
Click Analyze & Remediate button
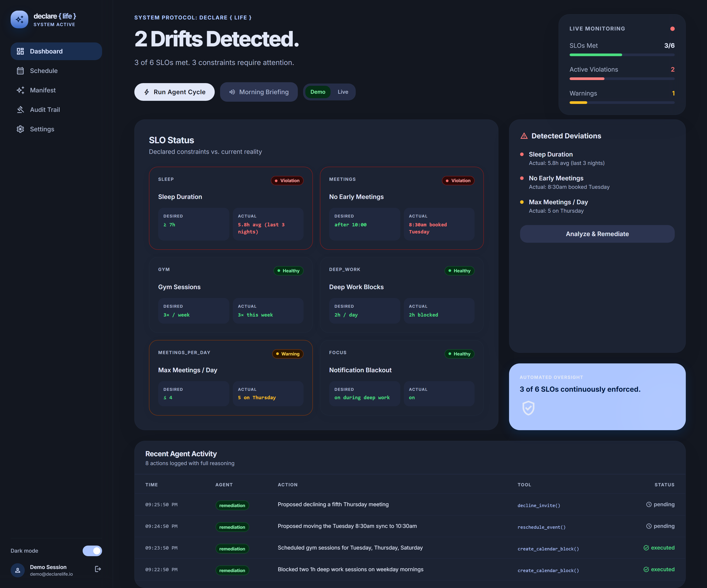point(597,234)
